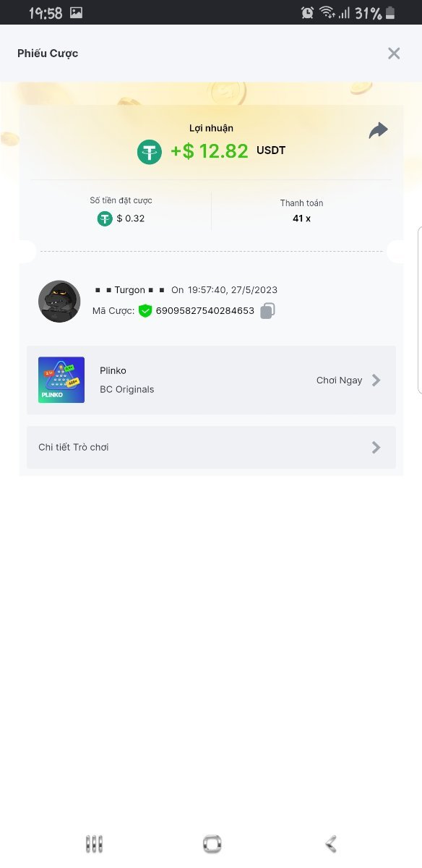The width and height of the screenshot is (422, 868).
Task: Open Turgon's profile avatar
Action: pyautogui.click(x=59, y=302)
